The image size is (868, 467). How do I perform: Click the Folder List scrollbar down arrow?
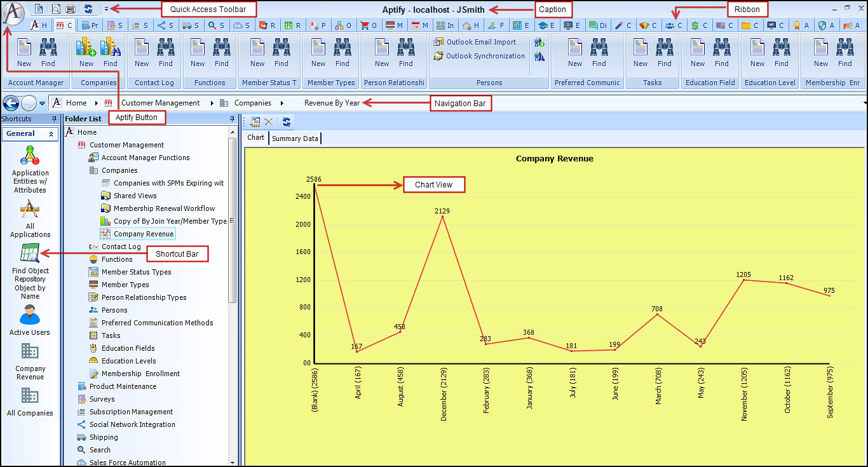[x=233, y=463]
